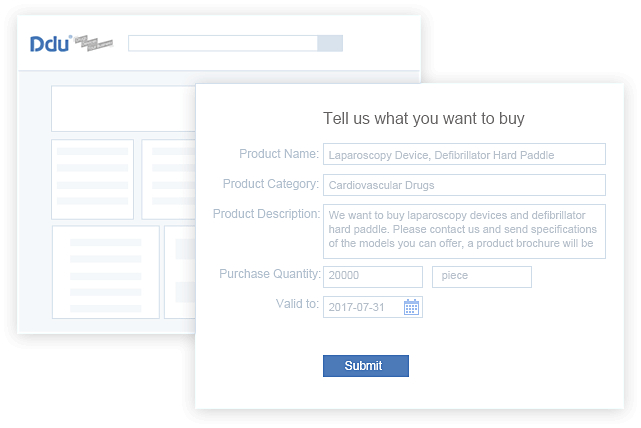The height and width of the screenshot is (428, 641).
Task: Open the calendar date picker icon
Action: [x=411, y=307]
